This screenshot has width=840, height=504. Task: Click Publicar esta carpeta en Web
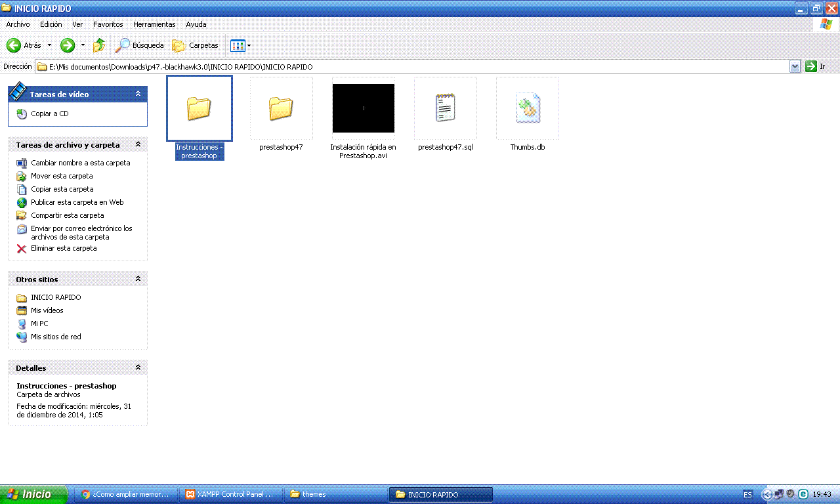pos(77,202)
